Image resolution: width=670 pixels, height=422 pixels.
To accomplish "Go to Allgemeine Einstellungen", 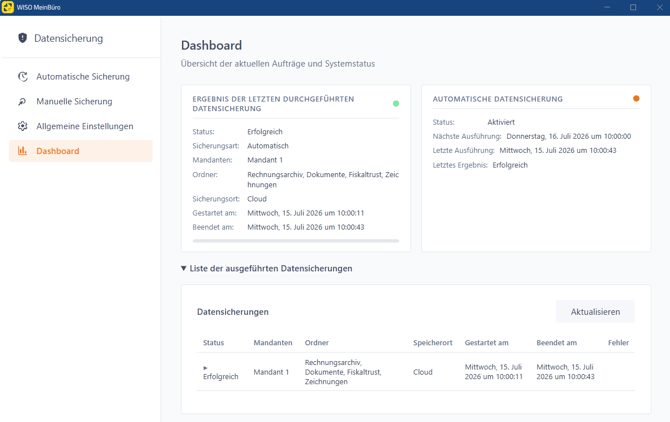I will pos(81,126).
